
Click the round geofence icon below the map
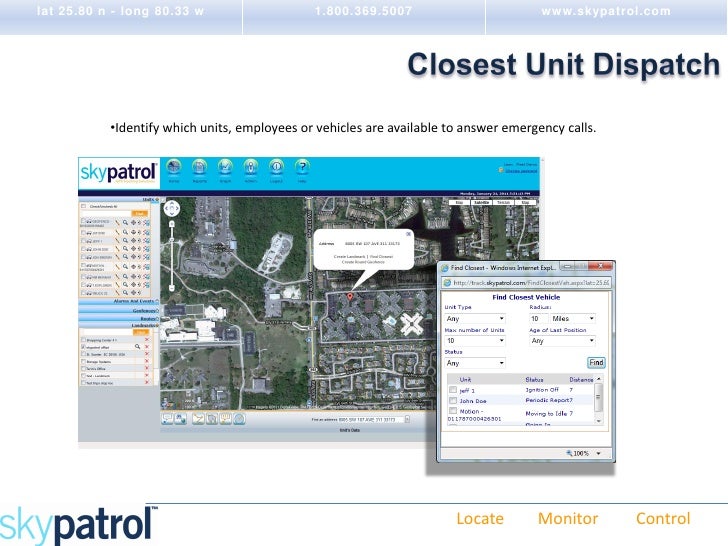click(x=239, y=419)
